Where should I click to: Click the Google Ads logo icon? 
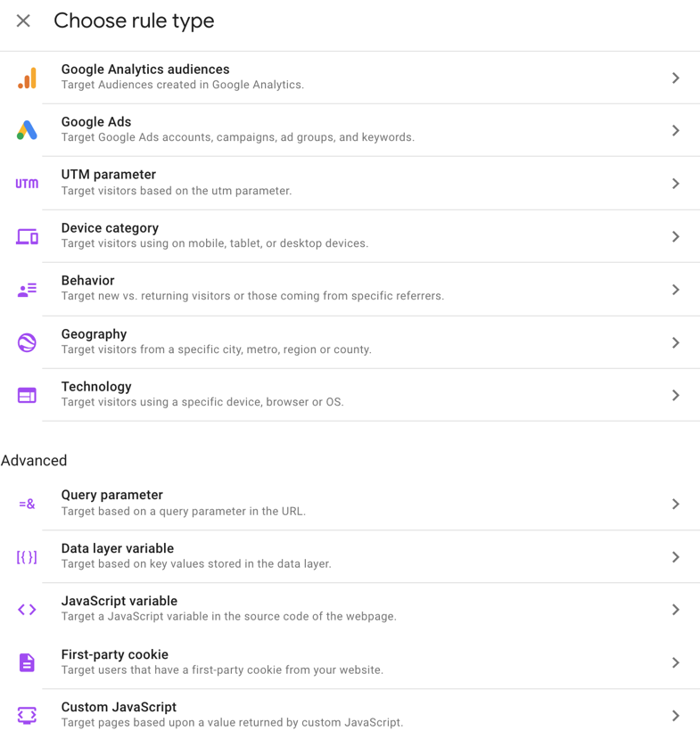coord(27,130)
